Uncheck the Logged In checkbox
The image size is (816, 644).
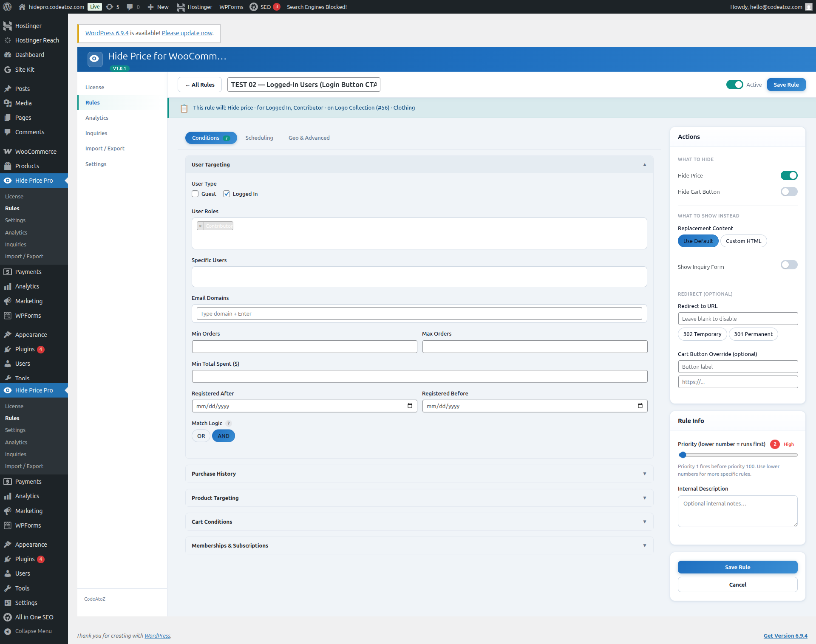point(227,194)
